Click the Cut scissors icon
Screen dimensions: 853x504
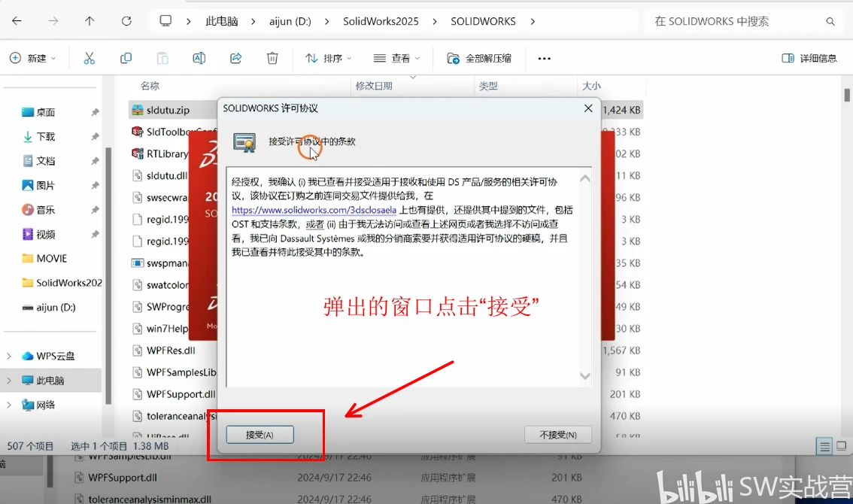click(90, 58)
